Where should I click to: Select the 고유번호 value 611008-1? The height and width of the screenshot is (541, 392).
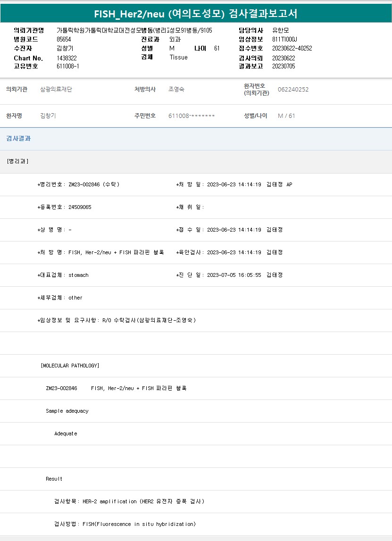[67, 67]
